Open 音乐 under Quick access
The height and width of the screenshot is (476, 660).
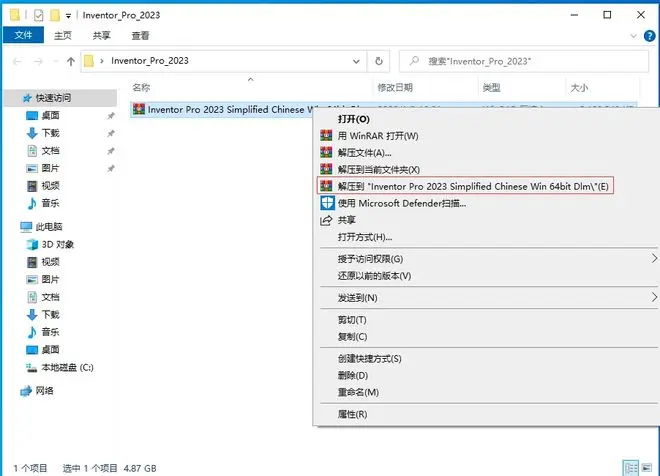51,203
